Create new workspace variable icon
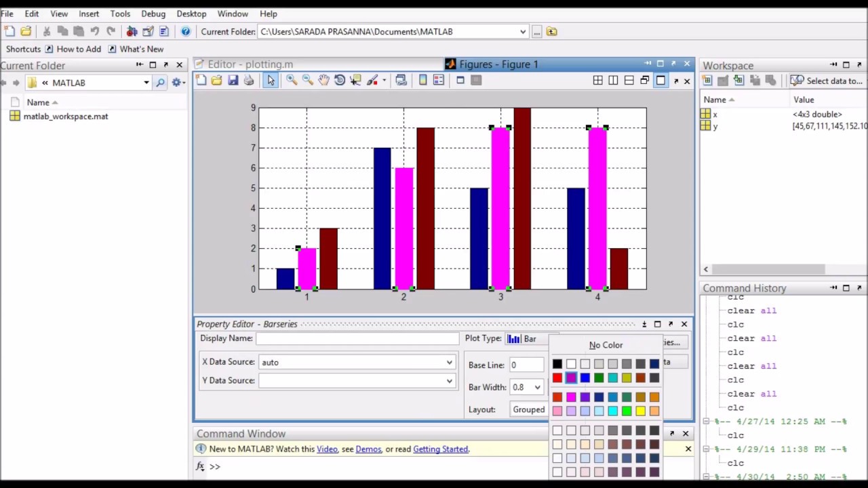Viewport: 868px width, 488px height. (x=707, y=81)
